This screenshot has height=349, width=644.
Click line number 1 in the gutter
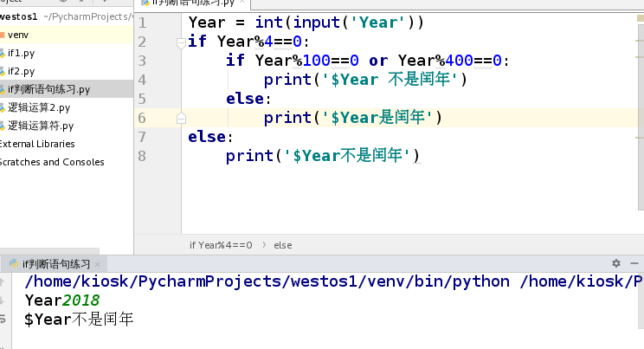click(142, 23)
